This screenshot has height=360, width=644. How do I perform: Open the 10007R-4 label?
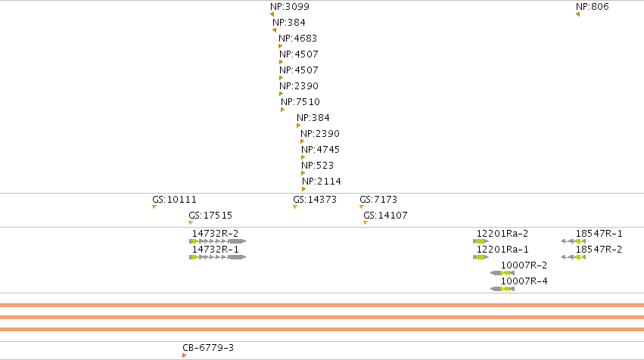click(524, 281)
